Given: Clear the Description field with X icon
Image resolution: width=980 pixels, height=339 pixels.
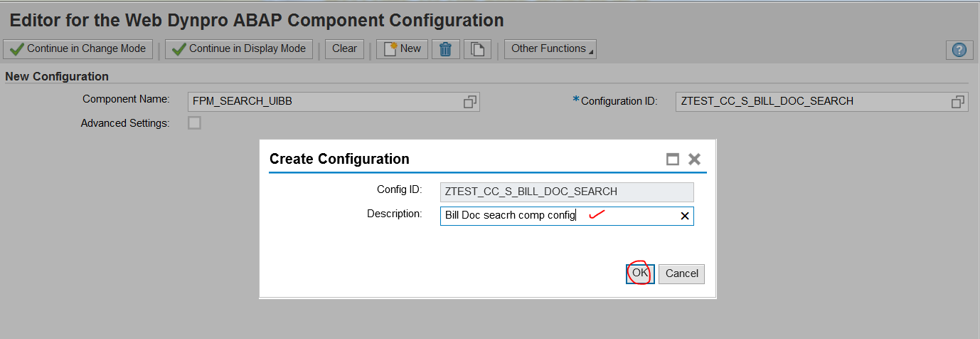Looking at the screenshot, I should click(685, 216).
